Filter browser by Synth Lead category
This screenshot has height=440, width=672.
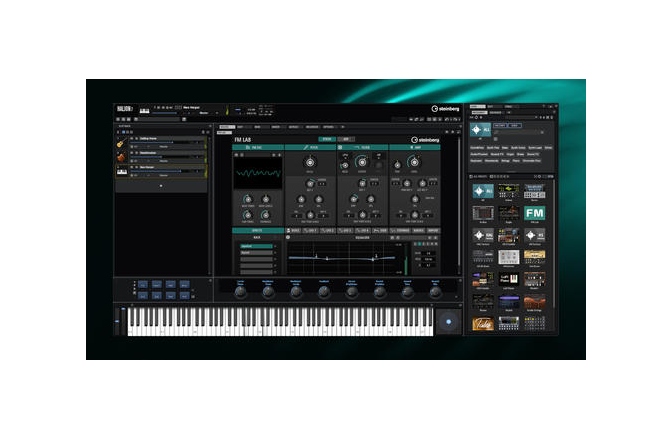pos(535,148)
